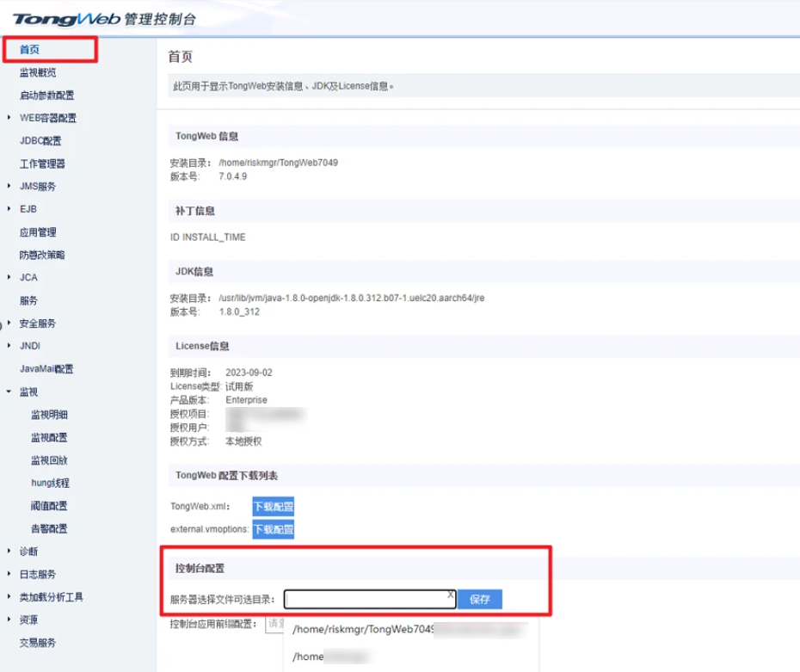
Task: Download TongWeb.xml via 下载配置
Action: 274,507
